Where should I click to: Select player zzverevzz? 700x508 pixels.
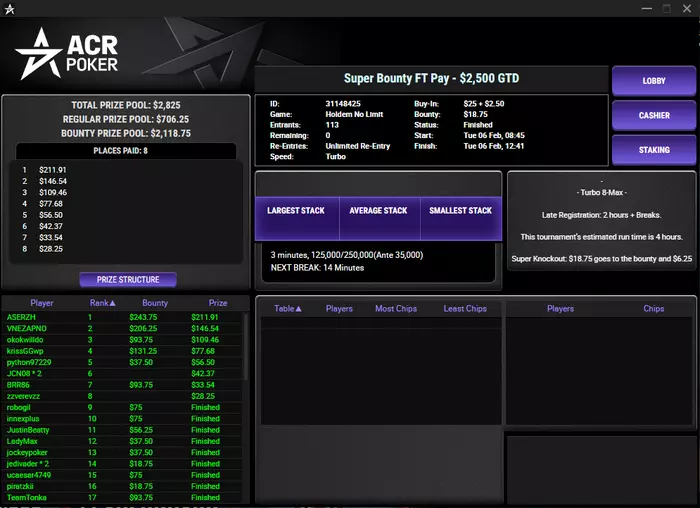click(122, 396)
